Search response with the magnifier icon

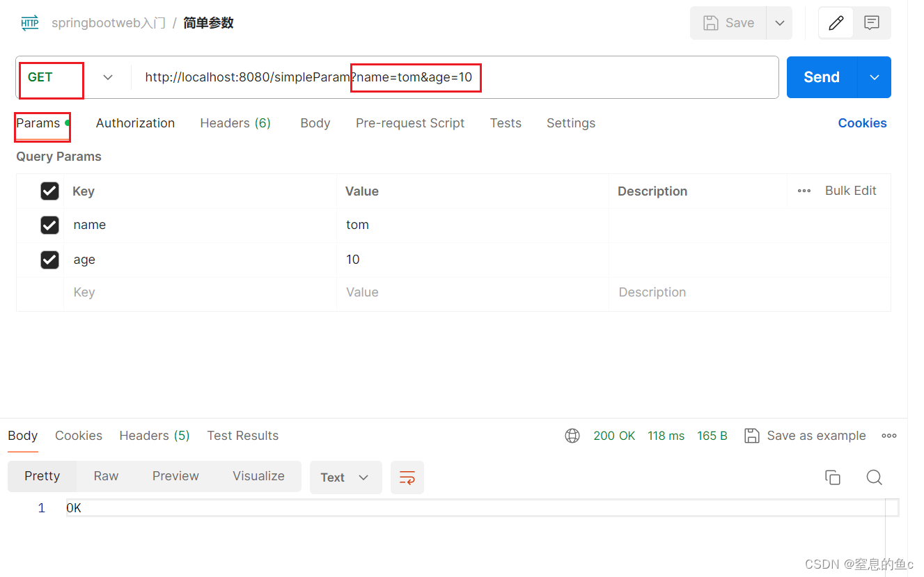point(875,477)
